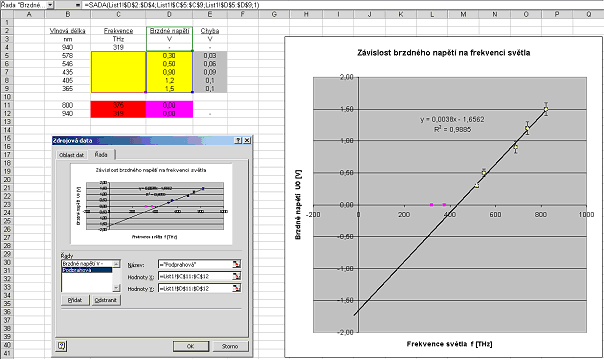This screenshot has height=360, width=604.
Task: Click the trendline equation label on the chart
Action: click(452, 124)
